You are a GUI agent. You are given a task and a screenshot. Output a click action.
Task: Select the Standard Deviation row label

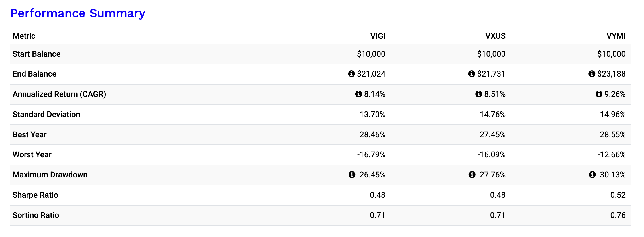(46, 115)
